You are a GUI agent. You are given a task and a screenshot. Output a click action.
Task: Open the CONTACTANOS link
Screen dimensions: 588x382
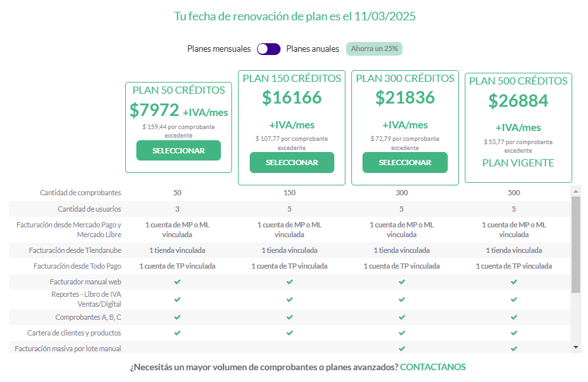tap(433, 367)
